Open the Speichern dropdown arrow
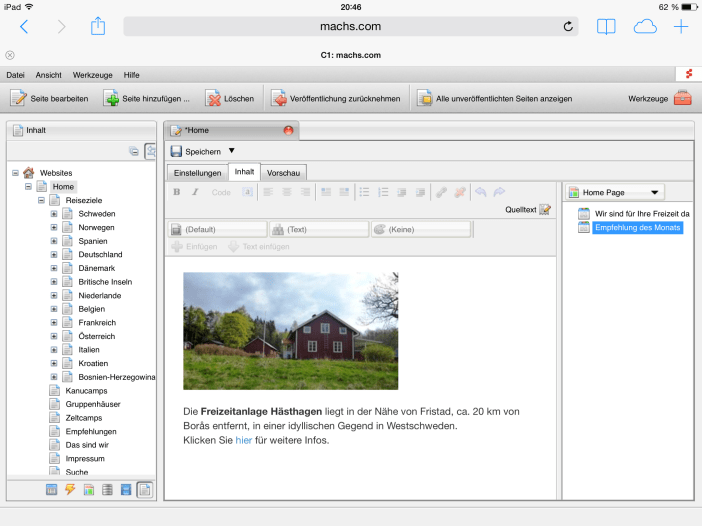The height and width of the screenshot is (526, 702). tap(232, 151)
